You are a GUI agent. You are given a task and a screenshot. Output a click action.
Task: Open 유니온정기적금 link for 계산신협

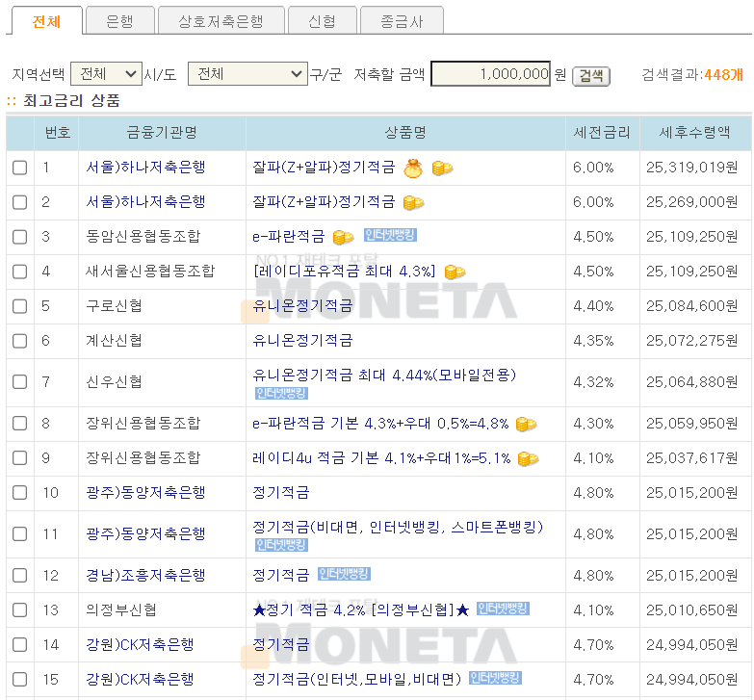303,341
